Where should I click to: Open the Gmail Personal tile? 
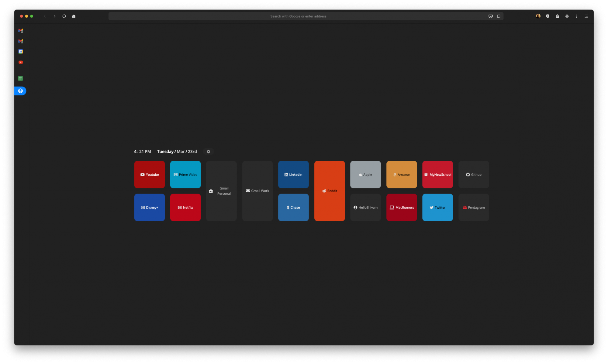pos(221,191)
